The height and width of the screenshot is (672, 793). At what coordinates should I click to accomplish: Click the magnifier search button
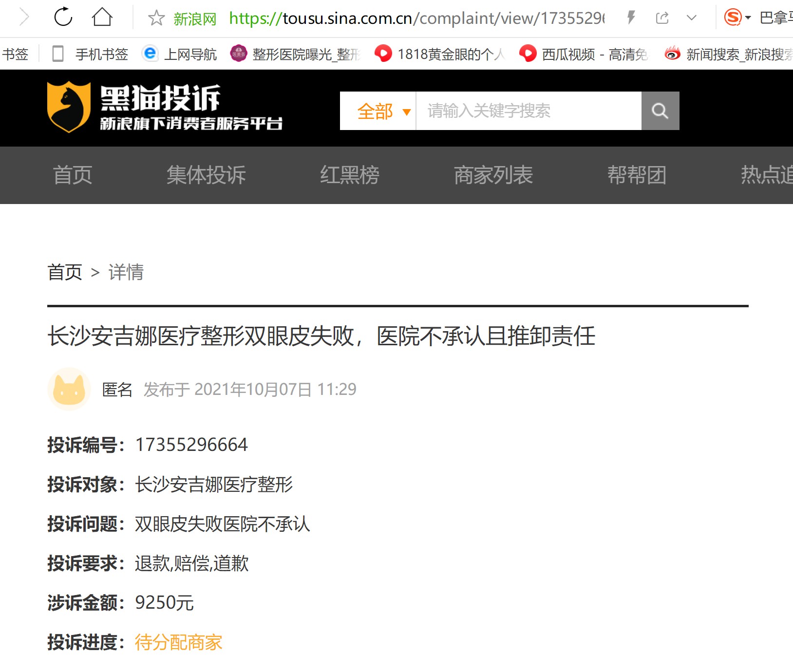tap(661, 111)
